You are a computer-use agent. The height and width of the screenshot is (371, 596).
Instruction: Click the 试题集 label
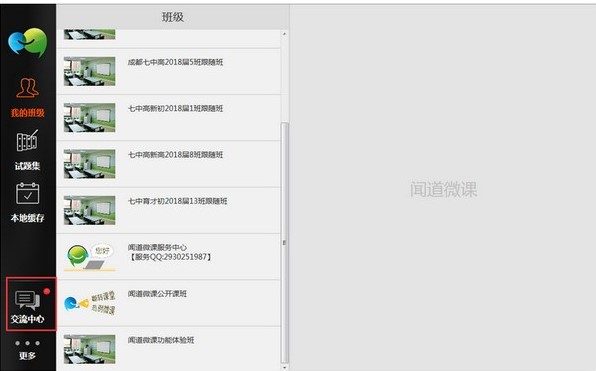(27, 166)
